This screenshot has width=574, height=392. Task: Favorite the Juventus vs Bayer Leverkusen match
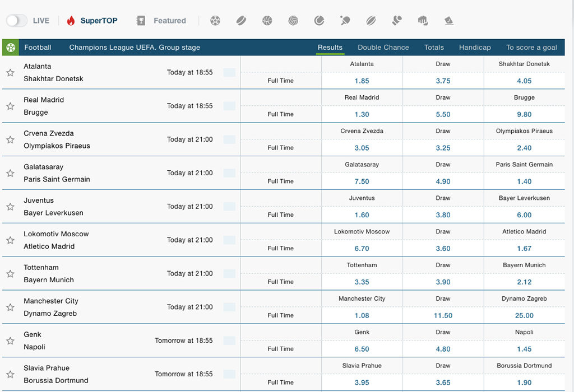point(10,207)
